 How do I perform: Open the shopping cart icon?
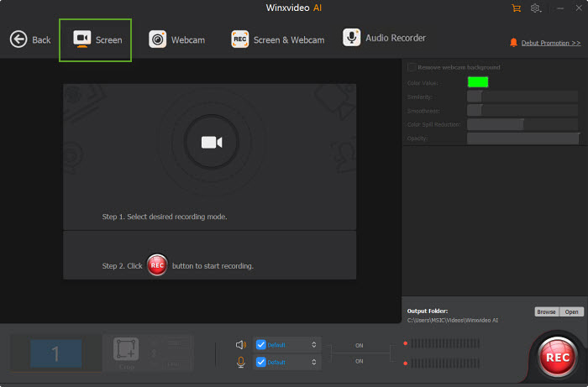tap(517, 8)
